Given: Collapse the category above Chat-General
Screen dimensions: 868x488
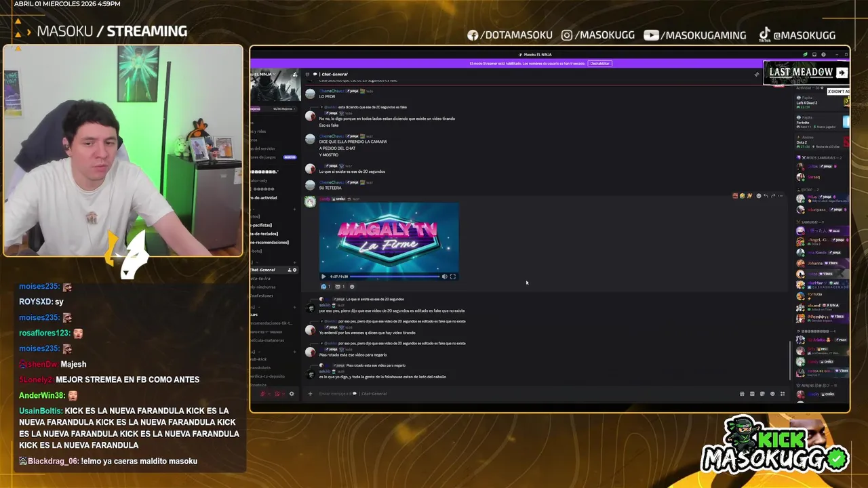Looking at the screenshot, I should [256, 262].
